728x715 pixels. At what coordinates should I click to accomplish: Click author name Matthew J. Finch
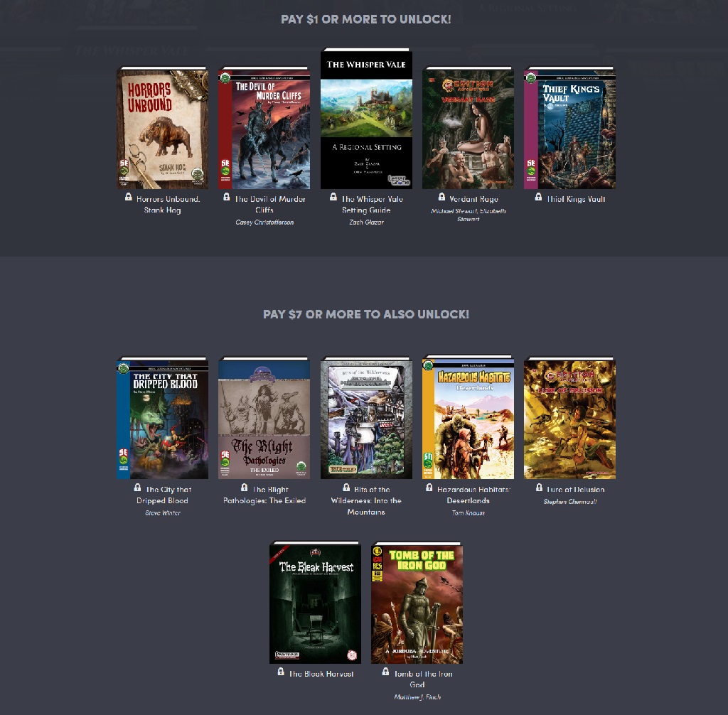point(417,697)
